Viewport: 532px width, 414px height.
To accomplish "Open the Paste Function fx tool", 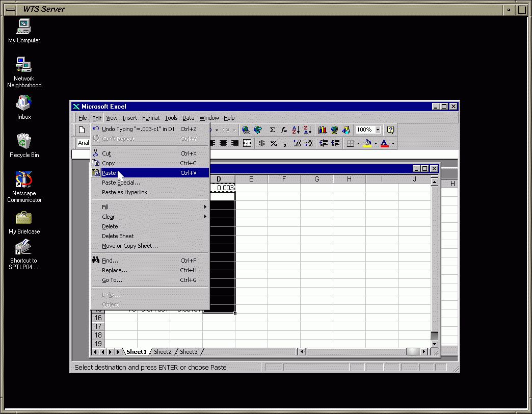I will pyautogui.click(x=284, y=130).
